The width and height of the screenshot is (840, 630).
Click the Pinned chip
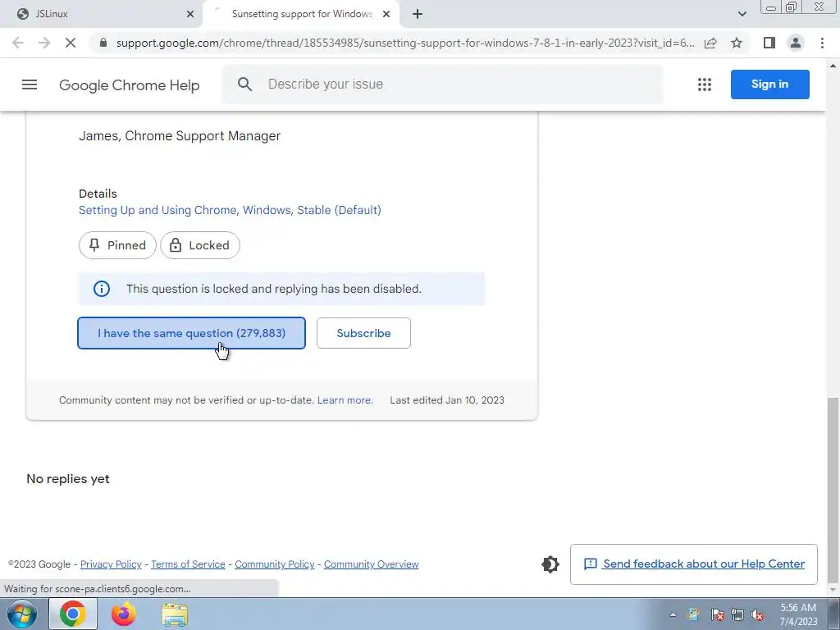pos(117,245)
